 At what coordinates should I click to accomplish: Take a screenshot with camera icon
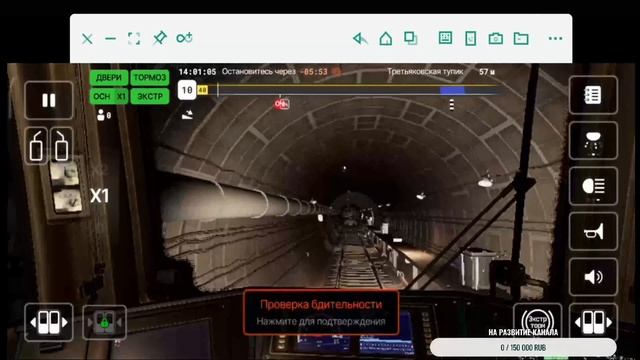pos(496,39)
